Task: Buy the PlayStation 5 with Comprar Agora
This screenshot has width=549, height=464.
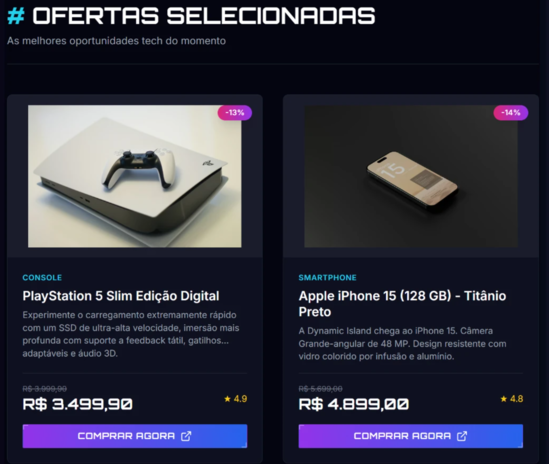Action: click(135, 436)
